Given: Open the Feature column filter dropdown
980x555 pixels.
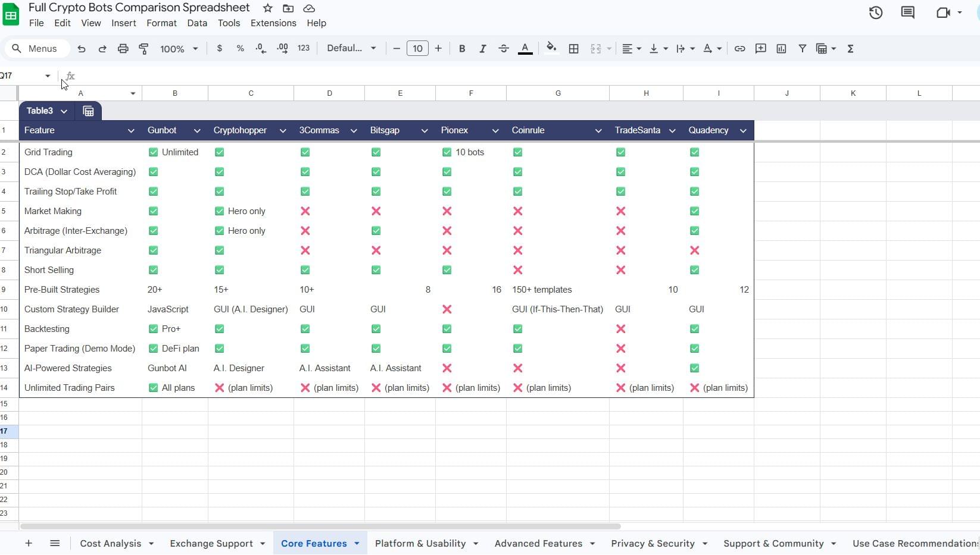Looking at the screenshot, I should (x=131, y=131).
